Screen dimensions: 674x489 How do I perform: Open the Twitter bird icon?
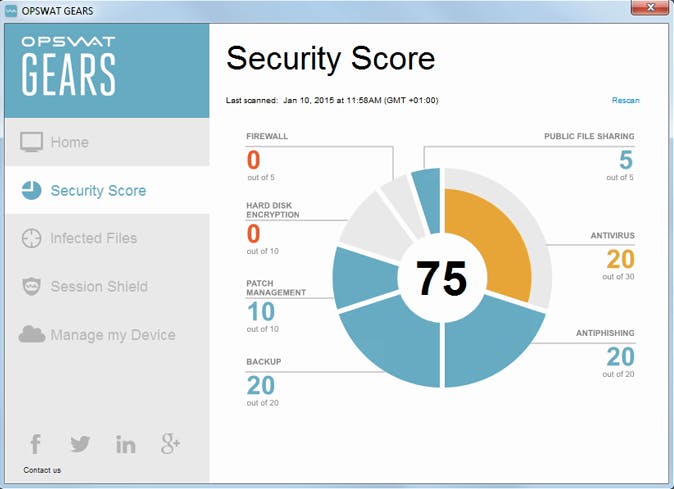[x=80, y=444]
